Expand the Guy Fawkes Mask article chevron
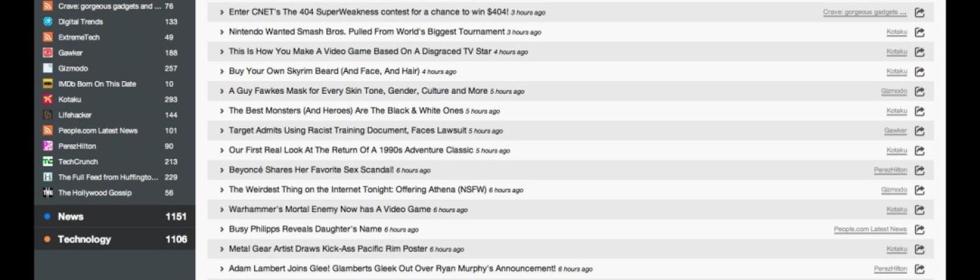 tap(222, 91)
